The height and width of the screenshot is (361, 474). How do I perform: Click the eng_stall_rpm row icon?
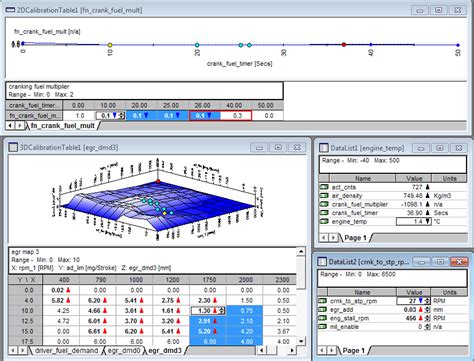click(x=323, y=318)
